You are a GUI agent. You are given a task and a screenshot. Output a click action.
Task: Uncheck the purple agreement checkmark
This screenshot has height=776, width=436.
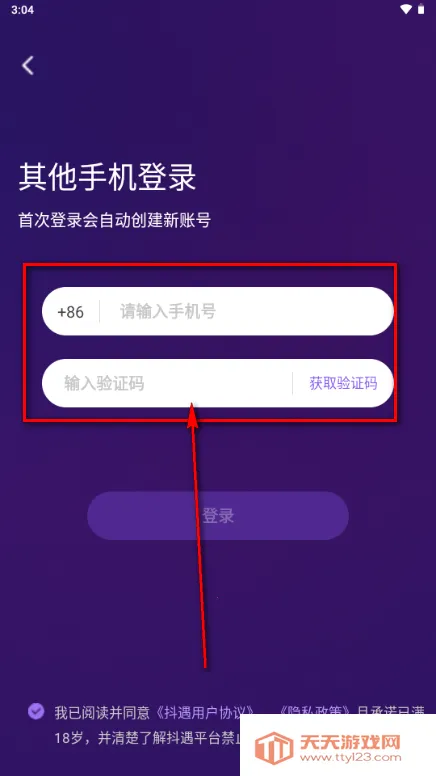tap(36, 711)
